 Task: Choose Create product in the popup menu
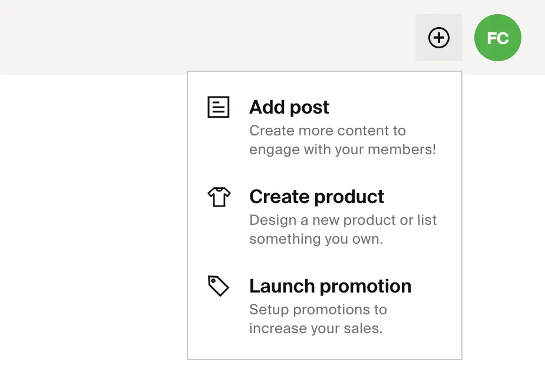pos(316,197)
